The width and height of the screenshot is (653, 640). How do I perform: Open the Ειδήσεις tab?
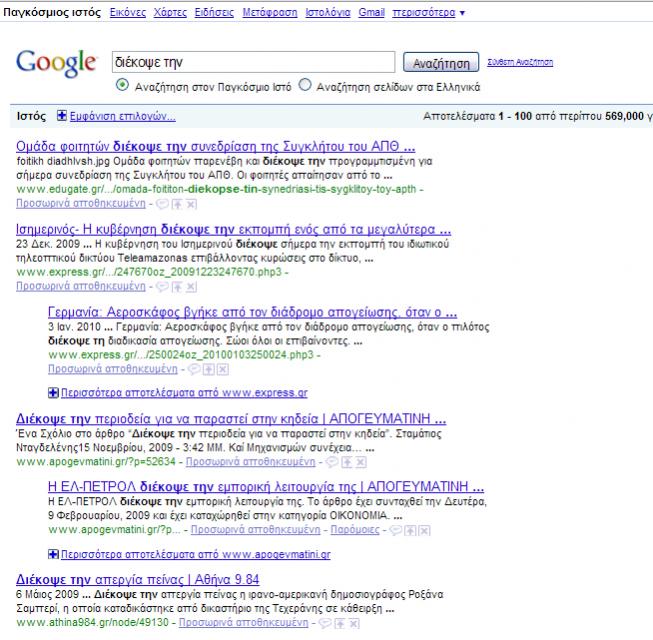click(x=214, y=13)
